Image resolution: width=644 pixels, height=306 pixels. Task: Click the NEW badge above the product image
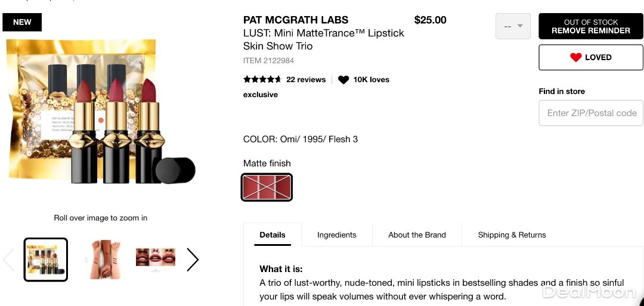click(x=22, y=22)
